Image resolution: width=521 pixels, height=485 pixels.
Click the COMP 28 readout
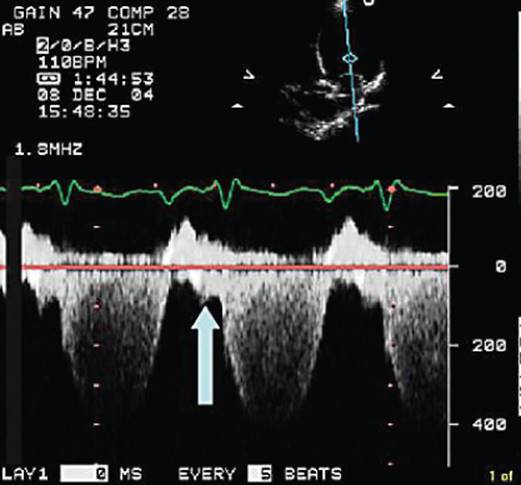[149, 13]
